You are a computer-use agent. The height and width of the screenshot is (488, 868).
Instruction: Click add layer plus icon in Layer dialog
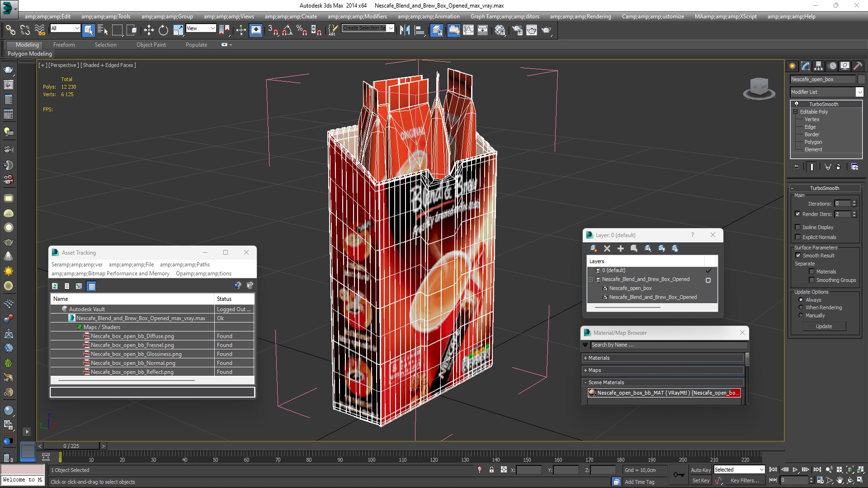[x=621, y=249]
